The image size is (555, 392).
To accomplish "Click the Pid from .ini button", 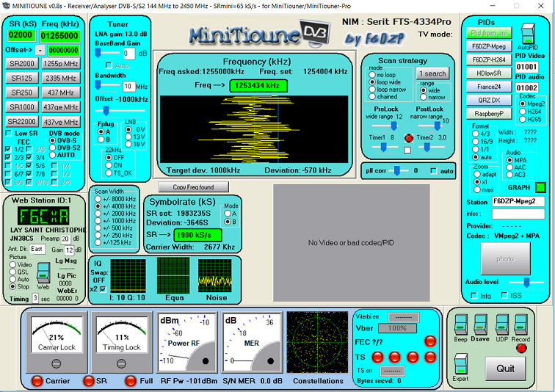I will (x=489, y=33).
